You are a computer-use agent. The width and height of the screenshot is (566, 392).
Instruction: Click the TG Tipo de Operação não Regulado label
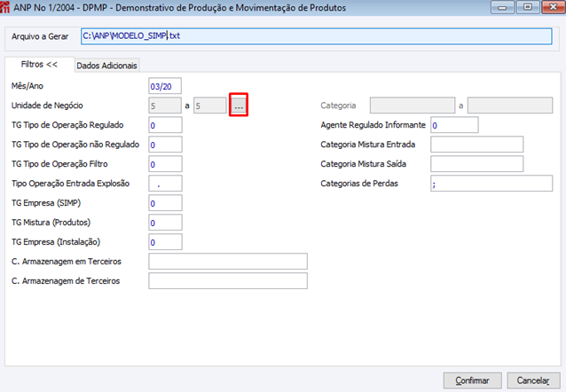pos(75,145)
